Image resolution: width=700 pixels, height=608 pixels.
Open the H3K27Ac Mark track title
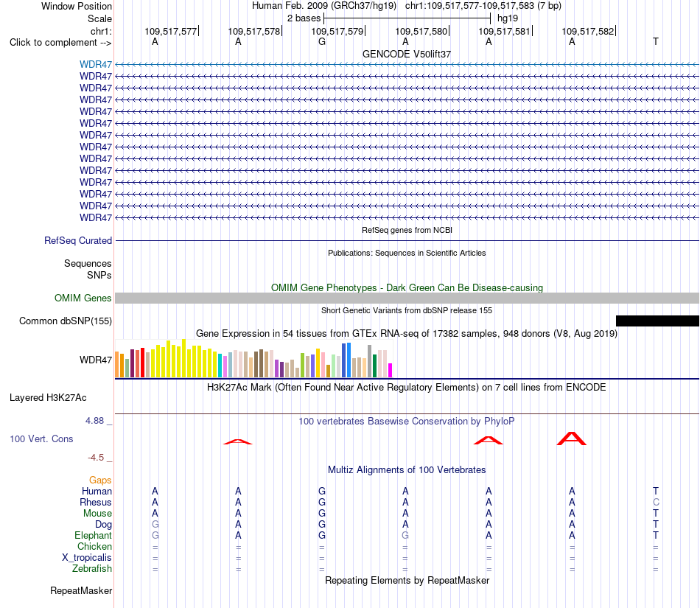point(406,387)
